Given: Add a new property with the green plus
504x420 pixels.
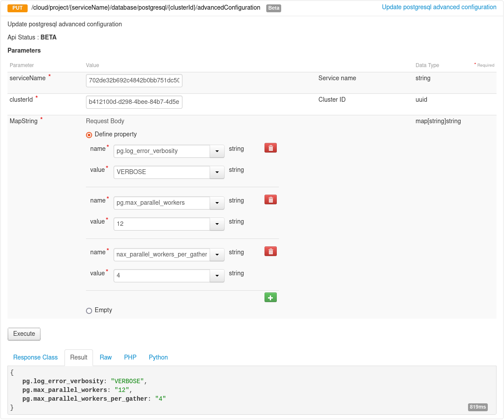Looking at the screenshot, I should 270,297.
